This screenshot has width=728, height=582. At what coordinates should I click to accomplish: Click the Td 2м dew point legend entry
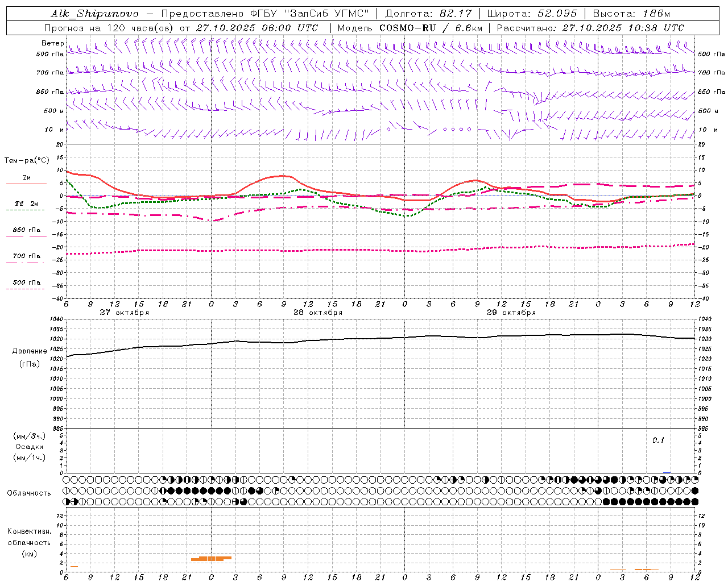[x=26, y=204]
